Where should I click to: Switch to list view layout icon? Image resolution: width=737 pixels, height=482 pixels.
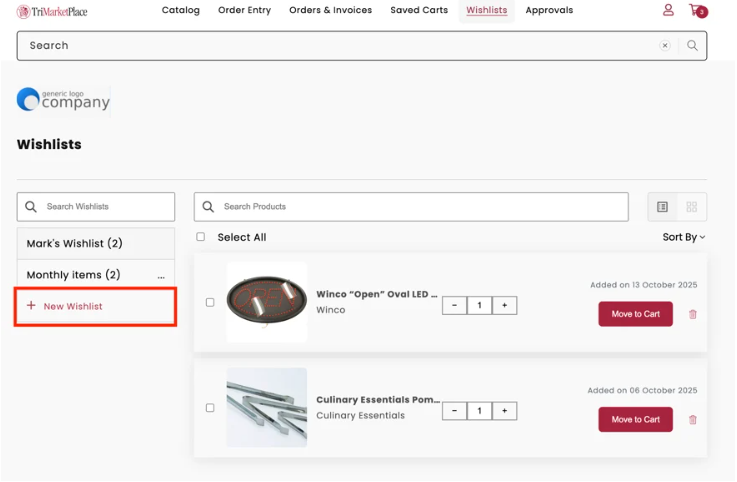click(x=662, y=207)
